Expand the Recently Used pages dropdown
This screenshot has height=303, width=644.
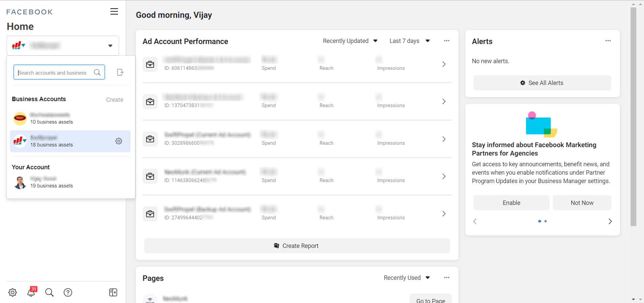point(407,278)
